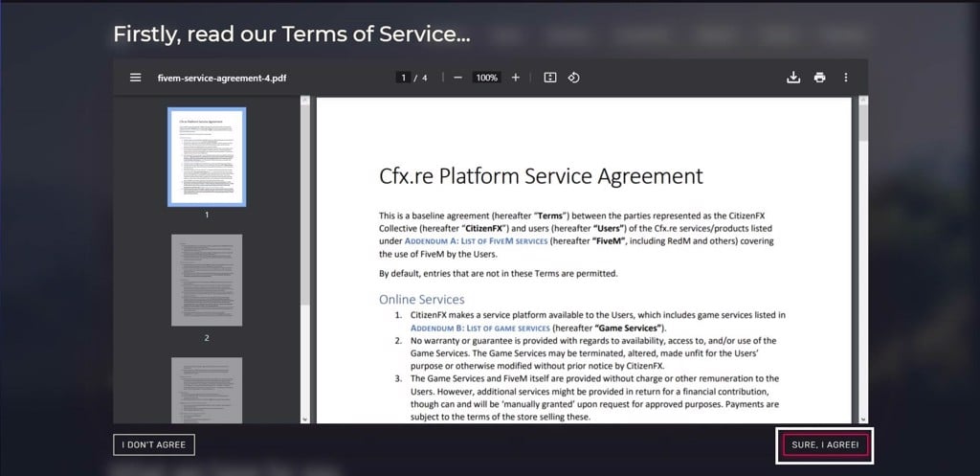This screenshot has height=476, width=980.
Task: Click the document scrollbar up arrow
Action: tap(863, 100)
